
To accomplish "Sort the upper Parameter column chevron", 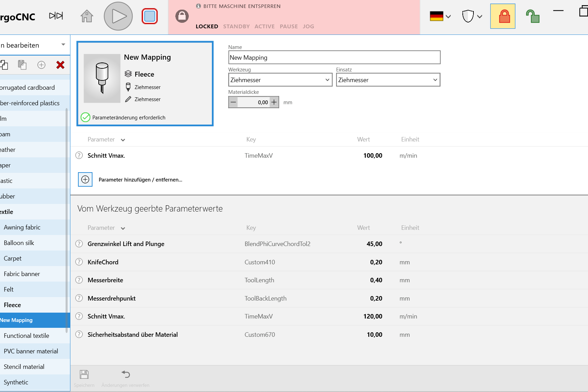I will click(x=123, y=140).
